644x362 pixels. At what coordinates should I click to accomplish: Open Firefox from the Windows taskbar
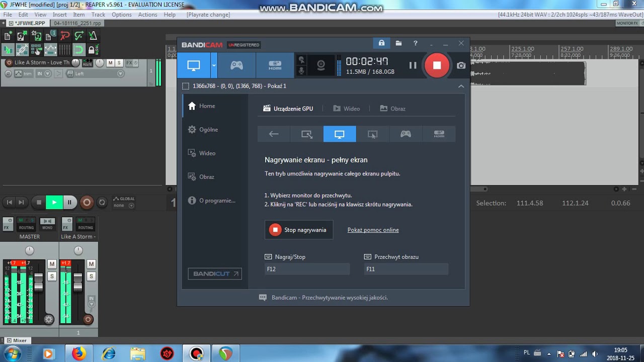click(x=79, y=354)
